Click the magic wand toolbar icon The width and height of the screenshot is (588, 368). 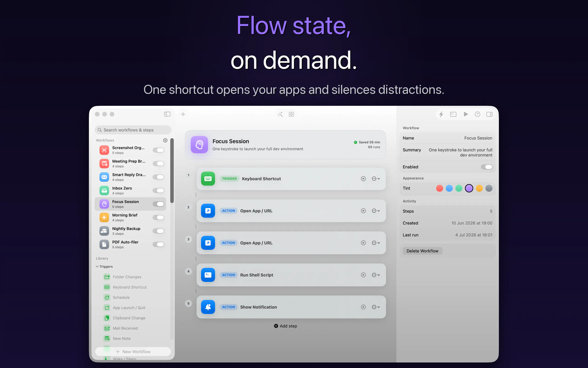pyautogui.click(x=280, y=114)
